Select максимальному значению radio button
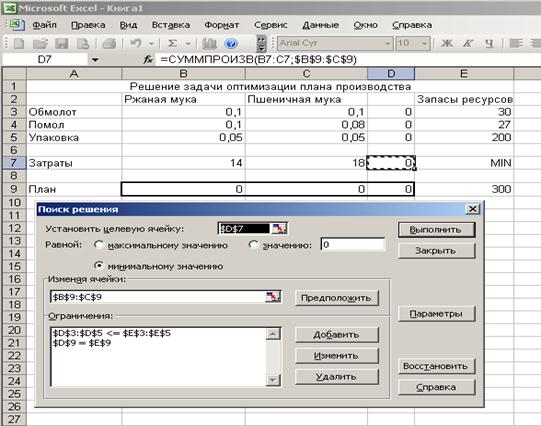This screenshot has width=541, height=426. click(x=99, y=245)
